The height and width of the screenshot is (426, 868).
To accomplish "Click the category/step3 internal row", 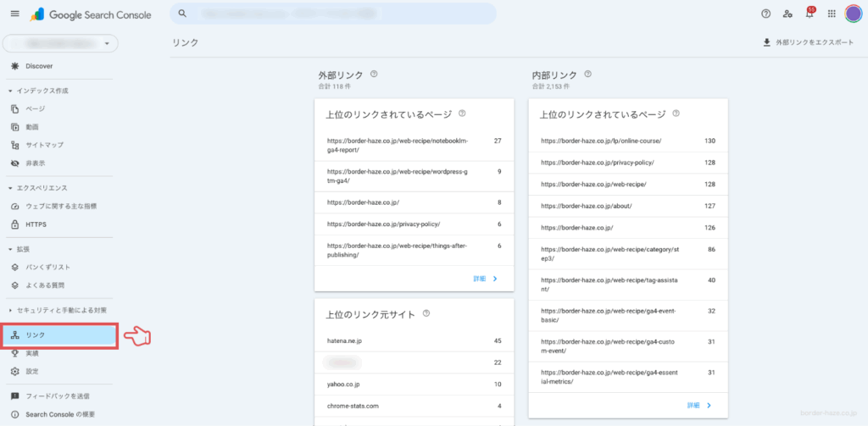I will tap(628, 254).
